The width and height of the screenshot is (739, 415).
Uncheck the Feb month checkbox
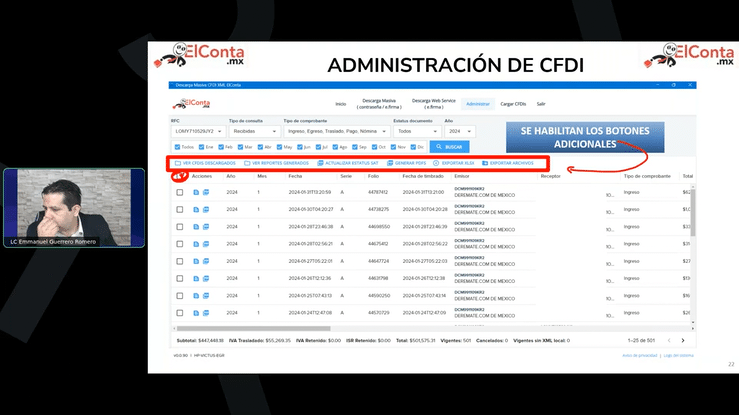pyautogui.click(x=221, y=147)
